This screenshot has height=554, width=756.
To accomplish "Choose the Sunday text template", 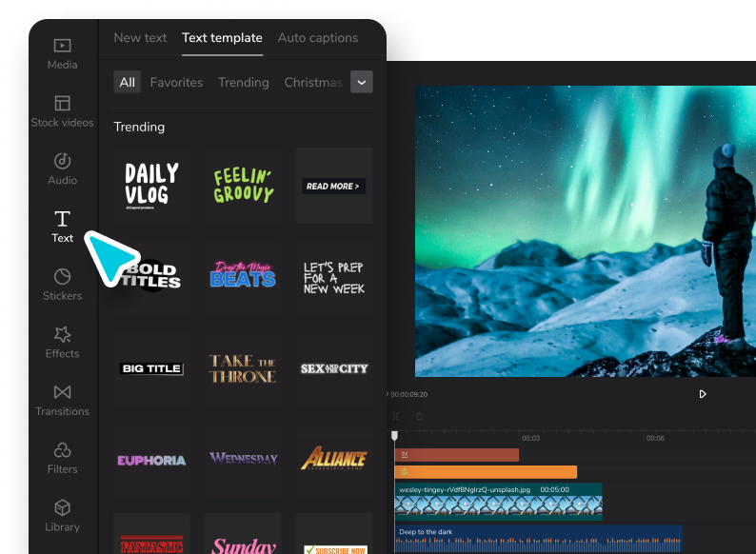I will [x=243, y=534].
